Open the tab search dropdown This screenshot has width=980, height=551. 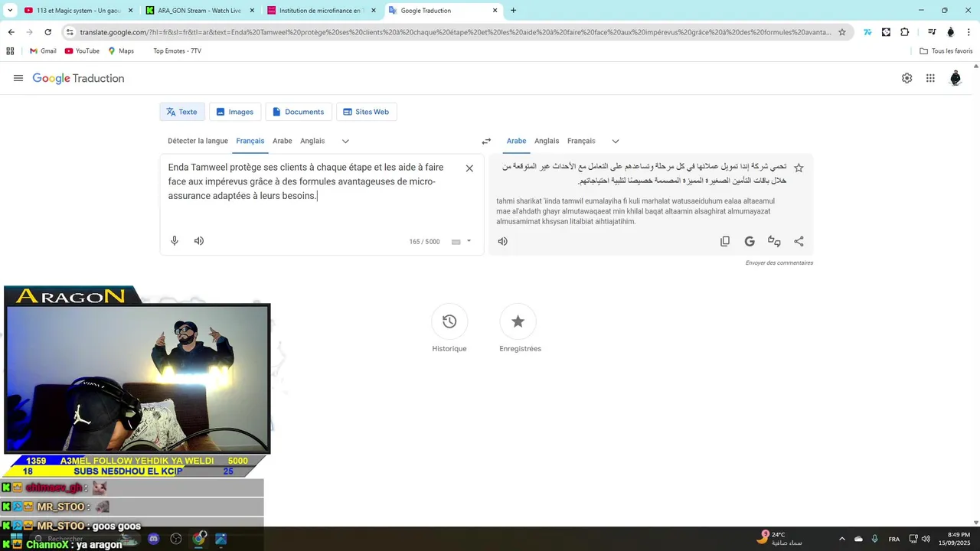10,11
